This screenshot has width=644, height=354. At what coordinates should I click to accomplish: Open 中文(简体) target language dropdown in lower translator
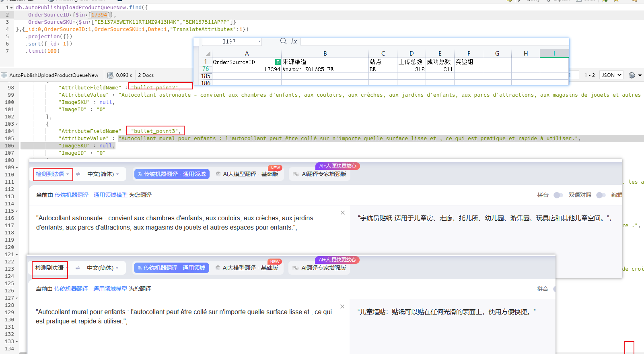point(103,268)
